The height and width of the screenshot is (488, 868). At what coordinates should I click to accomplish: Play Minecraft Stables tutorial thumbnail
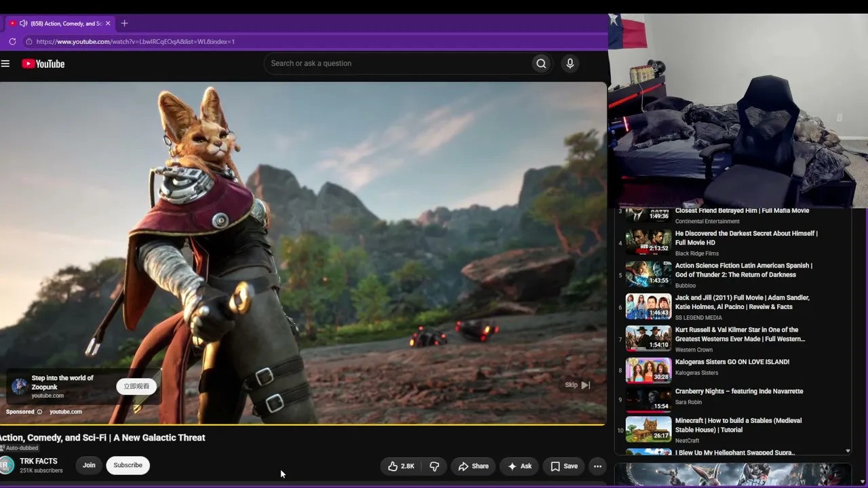coord(648,430)
